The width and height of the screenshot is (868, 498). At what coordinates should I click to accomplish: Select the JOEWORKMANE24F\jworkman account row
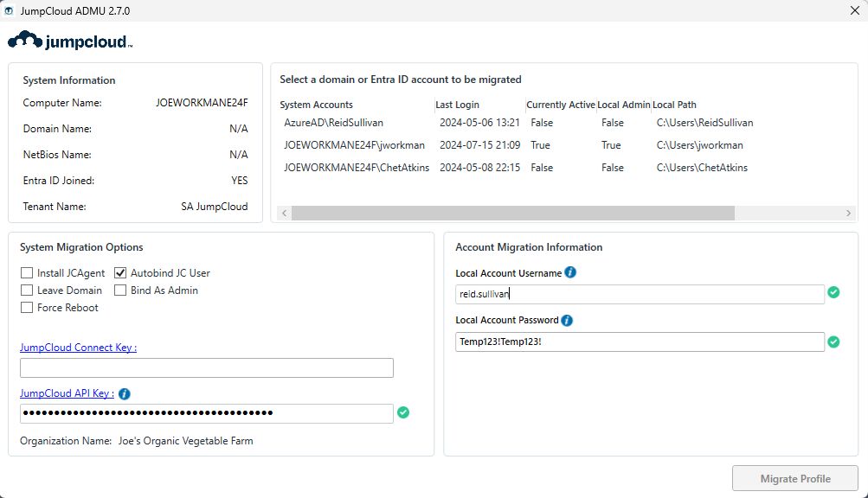point(567,145)
